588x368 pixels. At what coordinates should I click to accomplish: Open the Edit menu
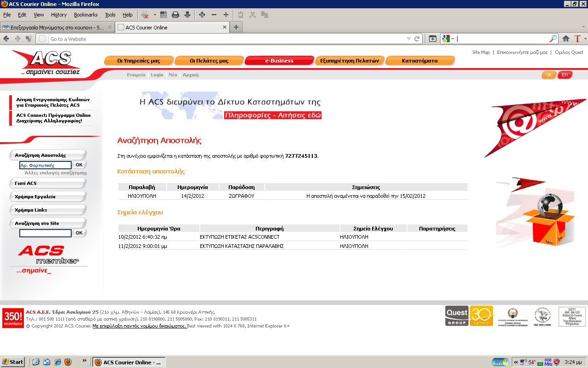coord(22,15)
